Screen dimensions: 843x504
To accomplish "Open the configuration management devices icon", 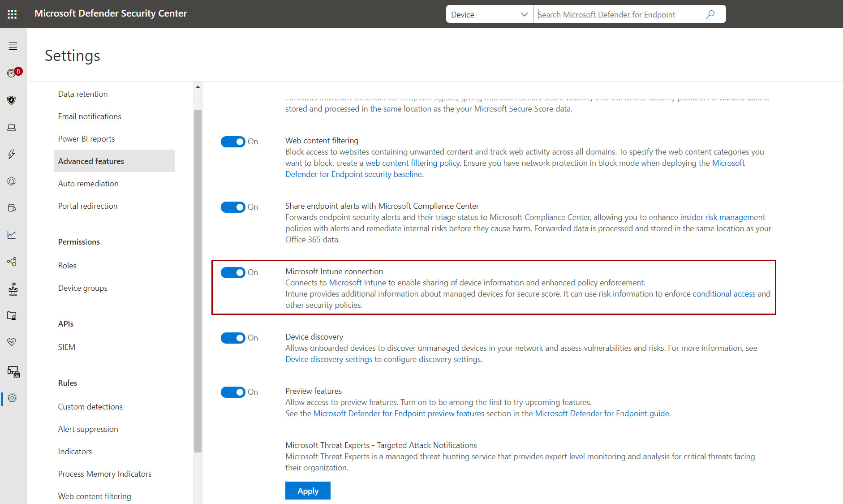I will click(x=13, y=371).
